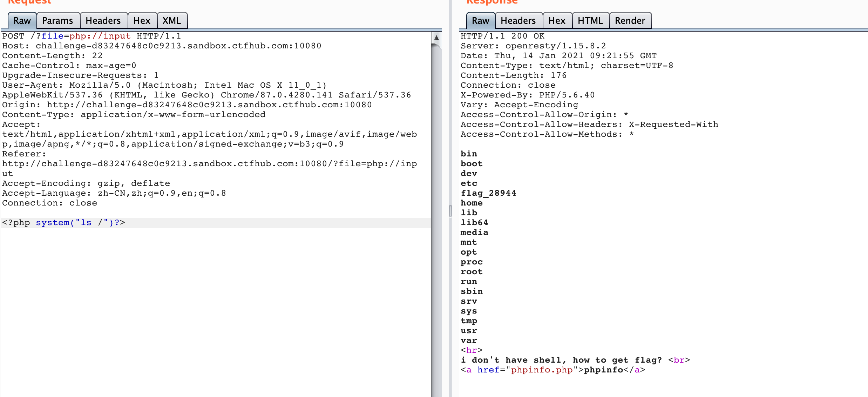The width and height of the screenshot is (868, 397).
Task: Open the request Headers tab
Action: pyautogui.click(x=103, y=21)
